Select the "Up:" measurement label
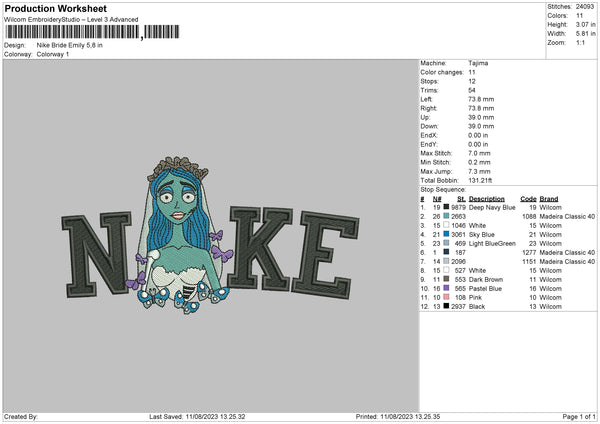The width and height of the screenshot is (600, 424). (425, 117)
